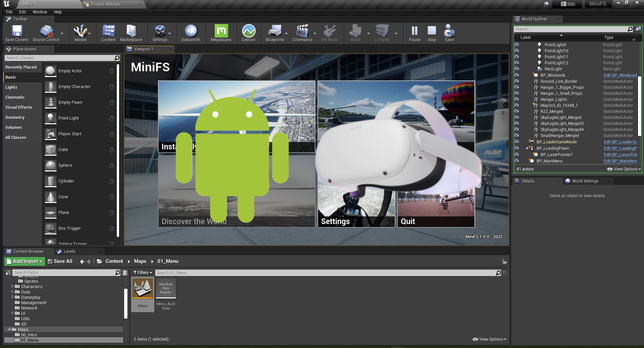Viewport: 644px width, 348px height.
Task: Open help for Empty Character
Action: pos(112,87)
